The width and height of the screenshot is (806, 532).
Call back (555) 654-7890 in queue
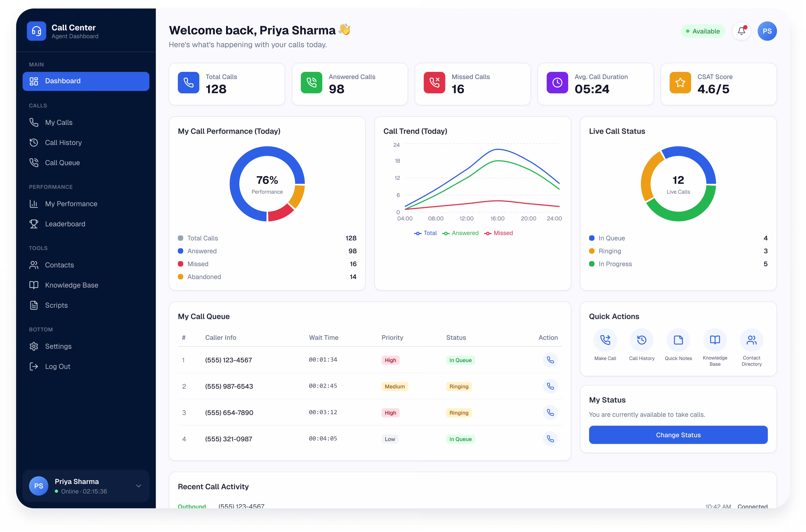click(x=550, y=413)
